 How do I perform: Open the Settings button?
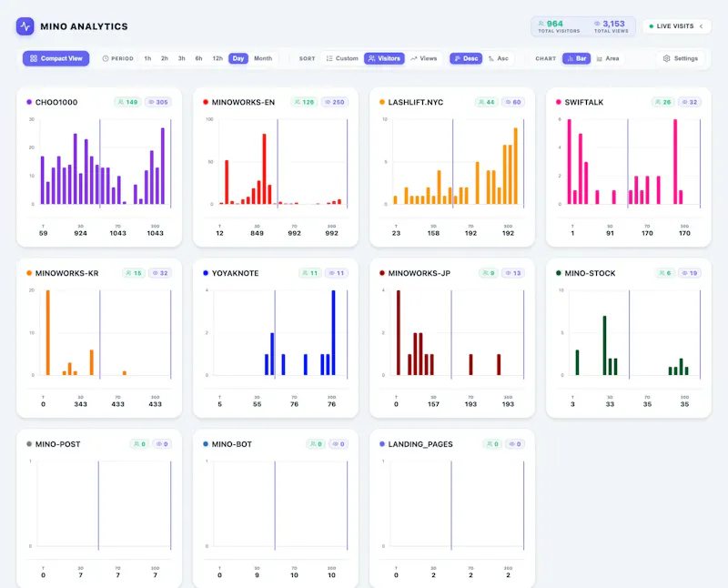(681, 58)
